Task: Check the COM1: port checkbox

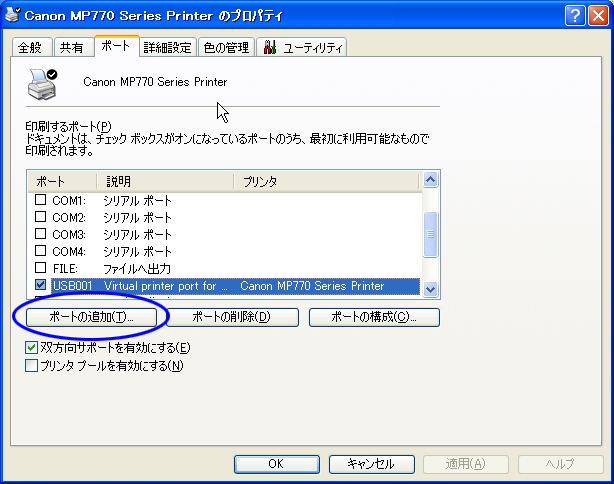Action: [x=40, y=200]
